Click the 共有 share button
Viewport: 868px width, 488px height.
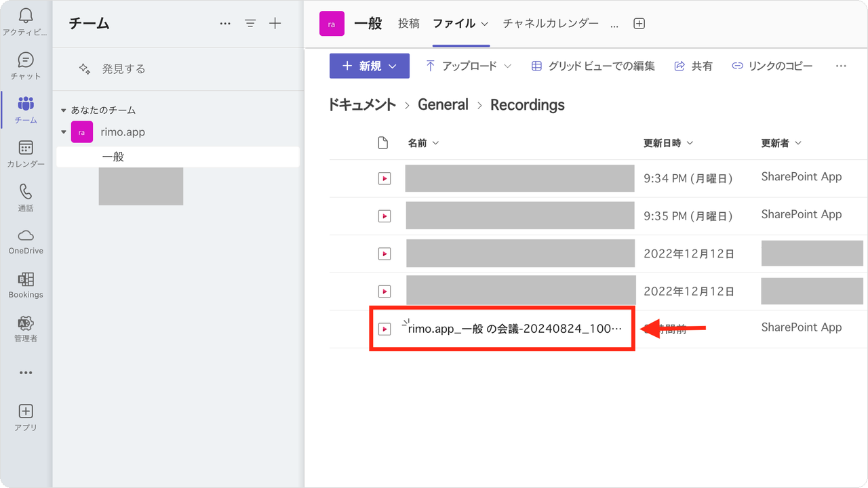pos(693,66)
